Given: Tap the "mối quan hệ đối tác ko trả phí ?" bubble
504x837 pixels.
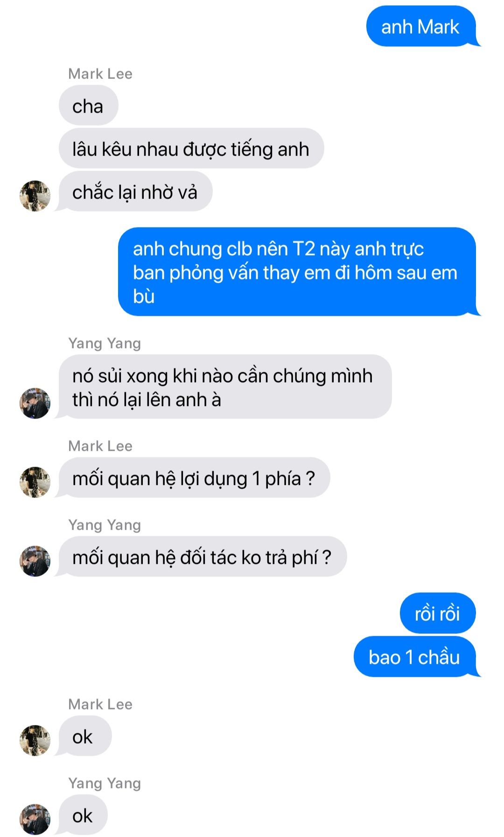Looking at the screenshot, I should coord(202,557).
